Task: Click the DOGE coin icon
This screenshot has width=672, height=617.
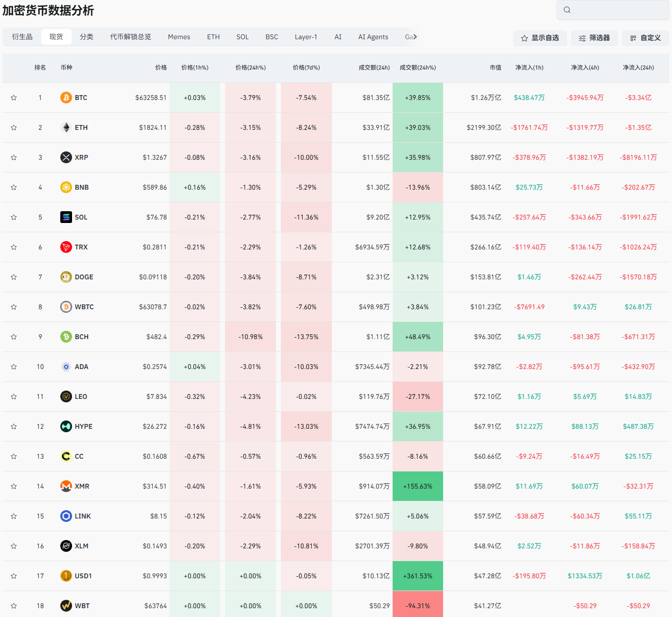Action: (66, 277)
